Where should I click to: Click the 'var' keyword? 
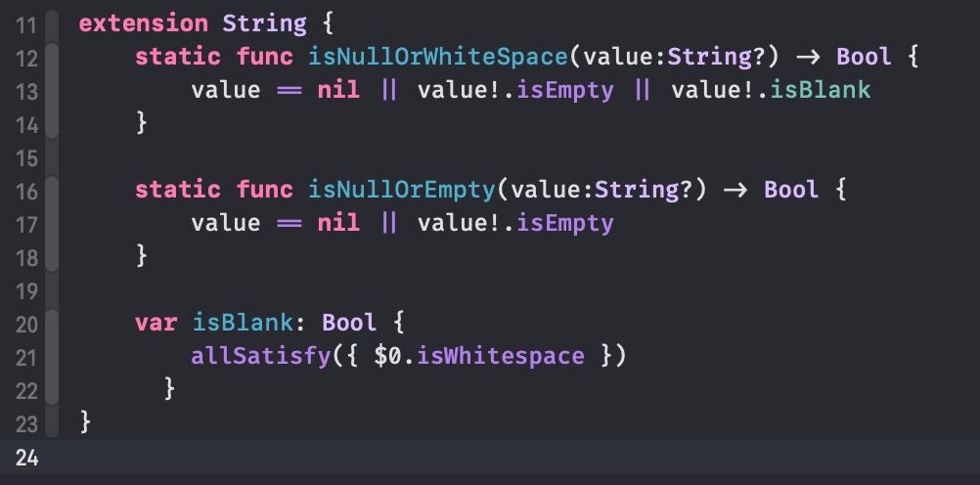click(156, 323)
